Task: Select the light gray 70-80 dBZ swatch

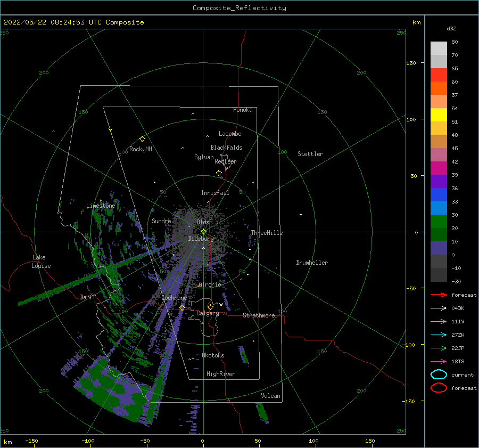Action: 439,48
